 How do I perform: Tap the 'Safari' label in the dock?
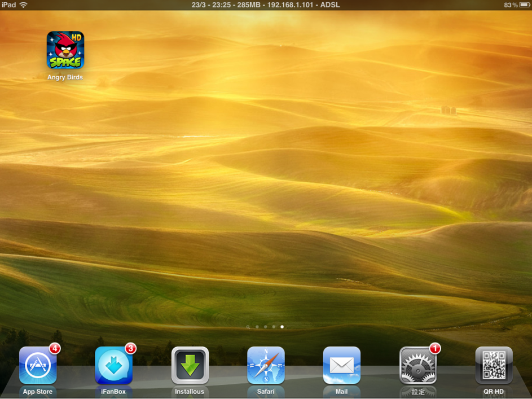[x=266, y=392]
